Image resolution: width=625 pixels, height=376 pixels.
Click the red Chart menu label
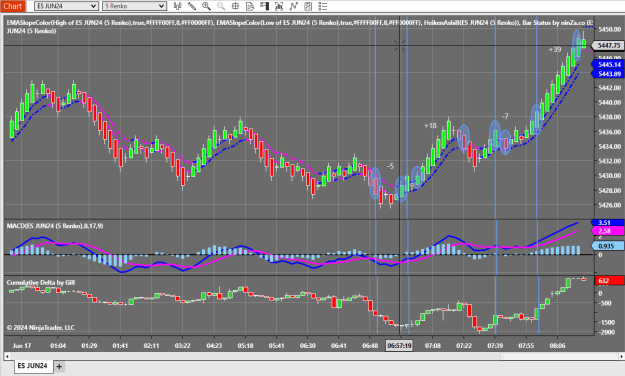pyautogui.click(x=13, y=6)
